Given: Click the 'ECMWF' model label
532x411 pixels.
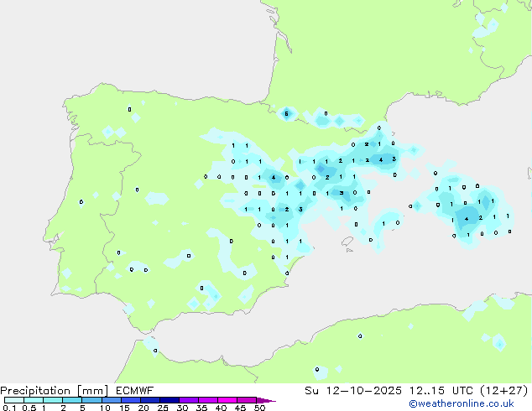Looking at the screenshot, I should pyautogui.click(x=135, y=391).
